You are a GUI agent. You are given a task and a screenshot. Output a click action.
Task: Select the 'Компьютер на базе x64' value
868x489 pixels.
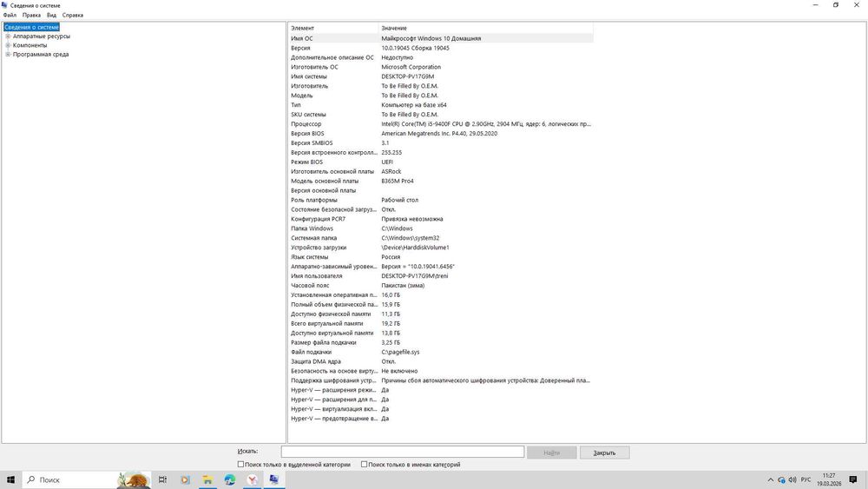[x=413, y=105]
